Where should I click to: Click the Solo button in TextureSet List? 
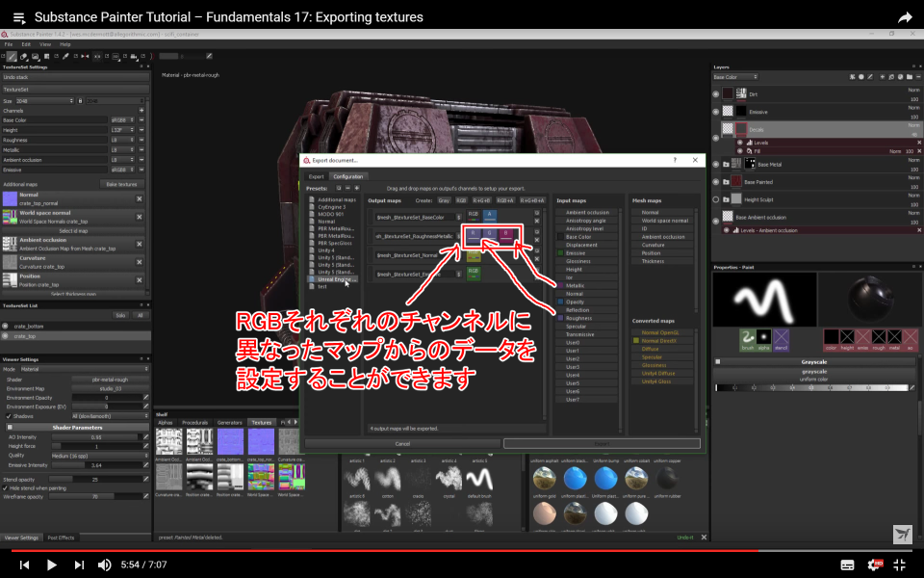(120, 316)
